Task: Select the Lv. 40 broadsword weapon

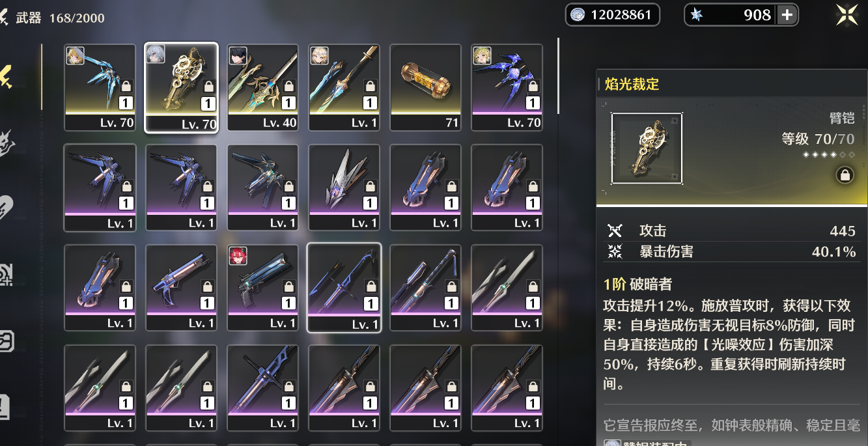Action: click(263, 87)
